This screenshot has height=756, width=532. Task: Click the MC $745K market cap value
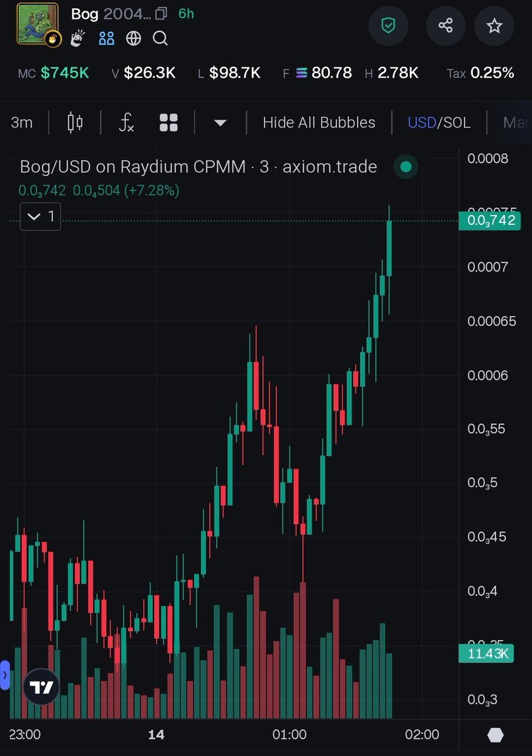click(x=54, y=73)
